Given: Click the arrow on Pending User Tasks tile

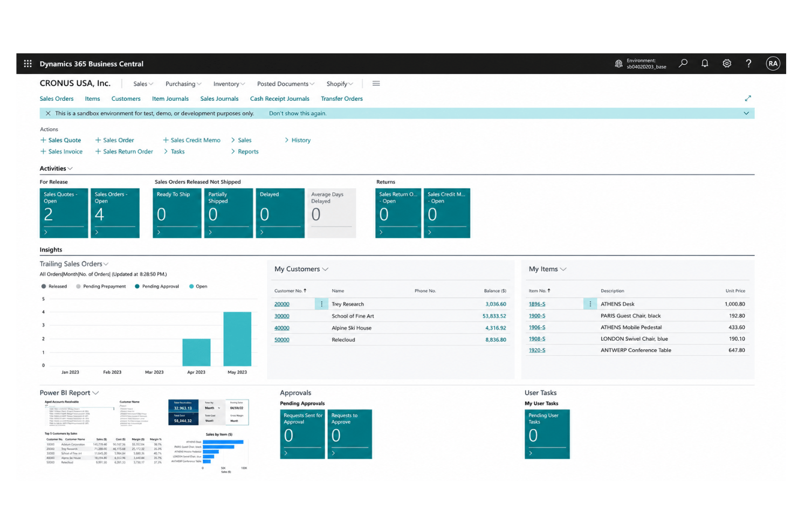Looking at the screenshot, I should click(531, 453).
